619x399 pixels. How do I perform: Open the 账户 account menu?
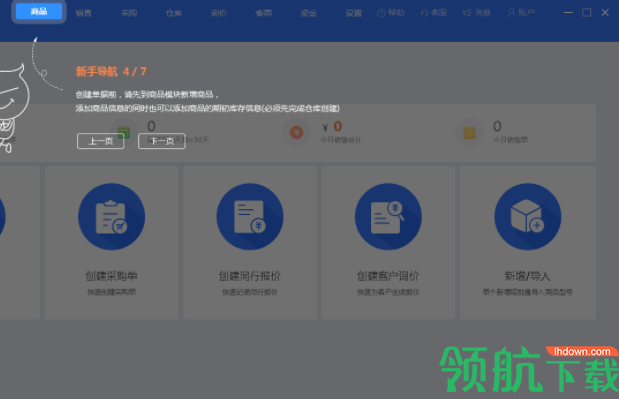521,13
